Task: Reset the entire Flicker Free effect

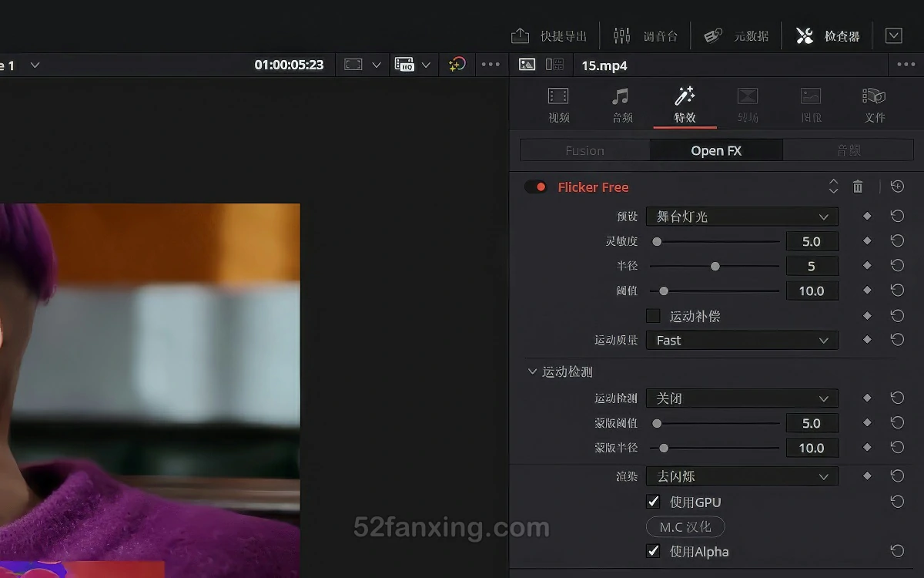Action: coord(897,187)
